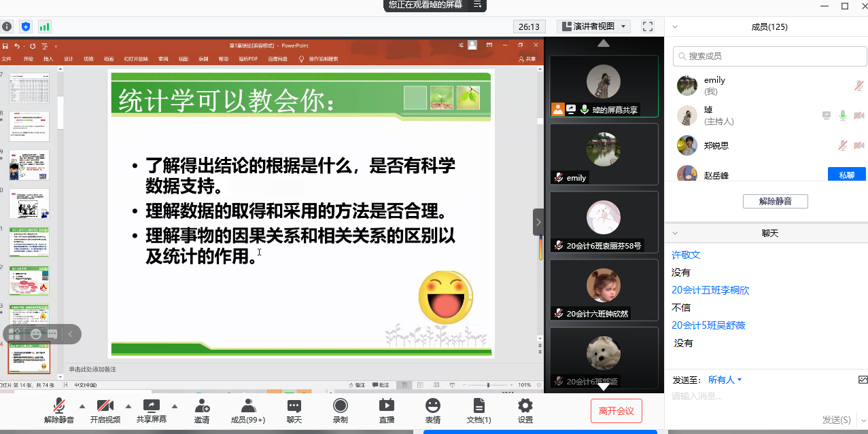Collapse the 聊天 panel chevron
Viewport: 868px width, 434px height.
[675, 233]
